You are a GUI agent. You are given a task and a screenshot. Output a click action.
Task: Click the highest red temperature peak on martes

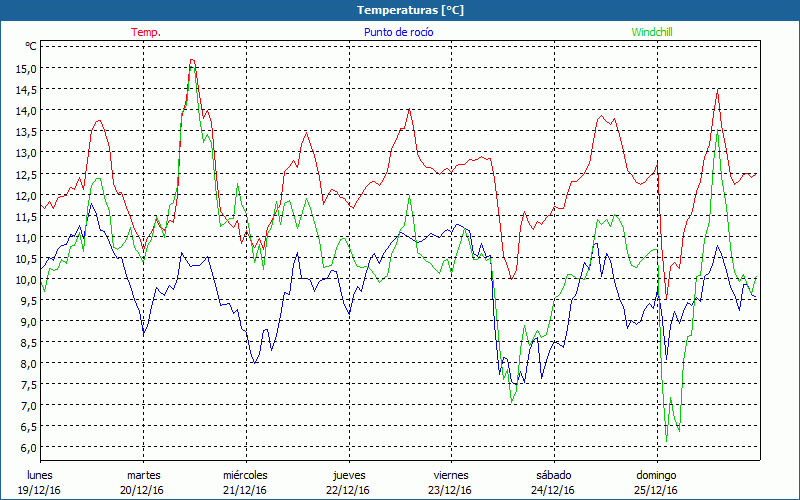pyautogui.click(x=191, y=60)
